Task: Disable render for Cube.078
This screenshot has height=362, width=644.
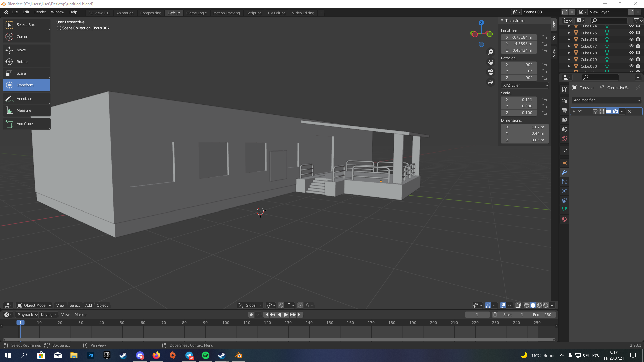Action: [638, 53]
